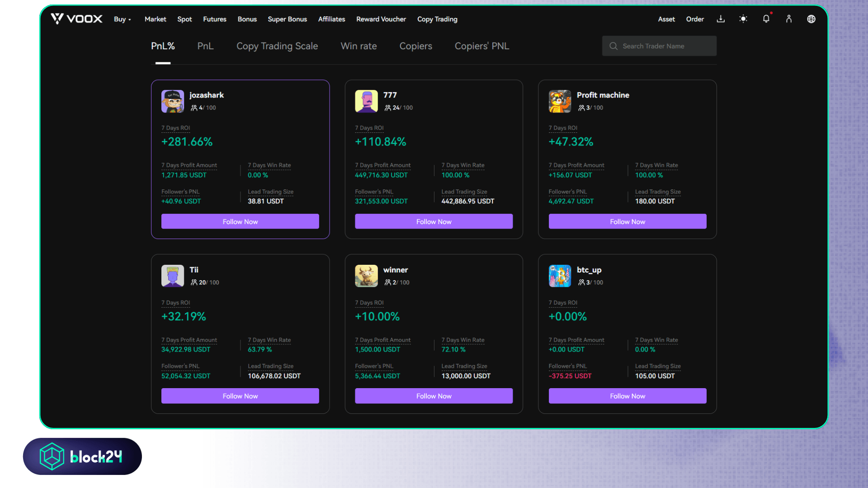Click the -375.25 USDT follower's PNL
Screen dimensions: 868x488
(570, 376)
